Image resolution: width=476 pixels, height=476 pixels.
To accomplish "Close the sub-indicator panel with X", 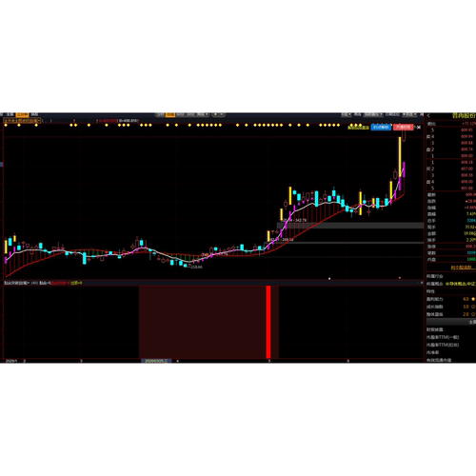I will 422,283.
